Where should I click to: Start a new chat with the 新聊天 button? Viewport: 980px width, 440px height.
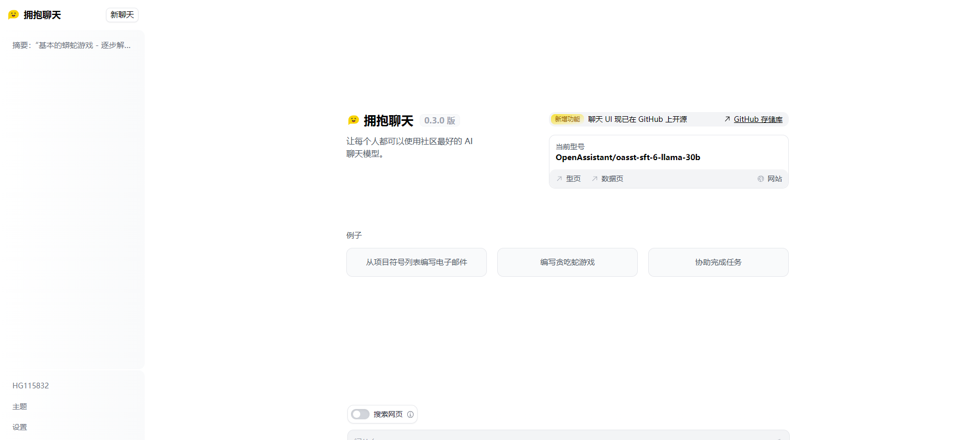(x=122, y=15)
